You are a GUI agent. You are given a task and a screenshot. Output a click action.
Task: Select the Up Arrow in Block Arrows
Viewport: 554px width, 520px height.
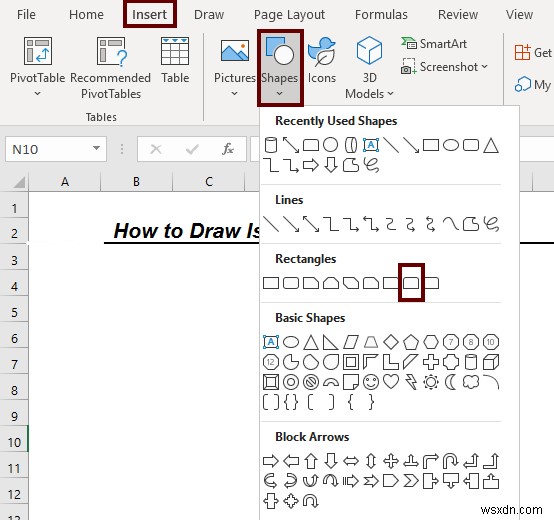(x=311, y=461)
